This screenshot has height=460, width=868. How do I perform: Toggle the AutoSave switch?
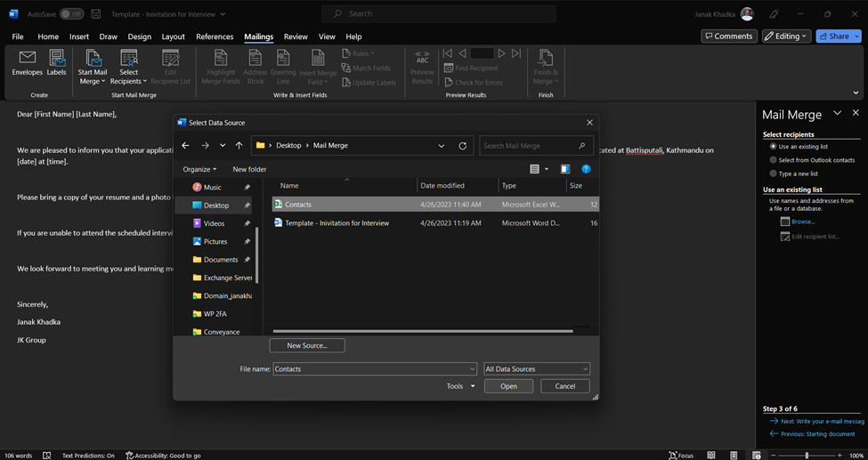(72, 14)
